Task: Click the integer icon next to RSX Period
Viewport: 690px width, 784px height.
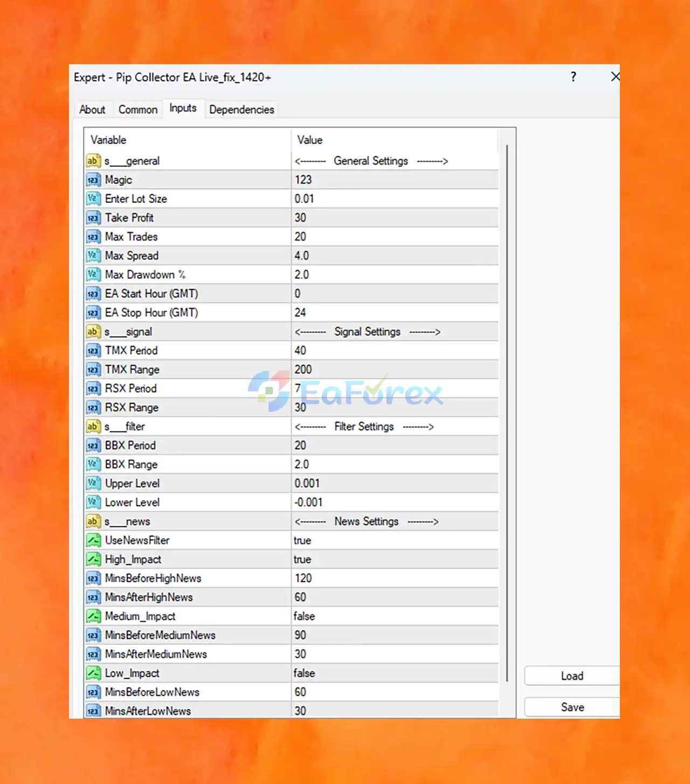Action: click(x=93, y=388)
